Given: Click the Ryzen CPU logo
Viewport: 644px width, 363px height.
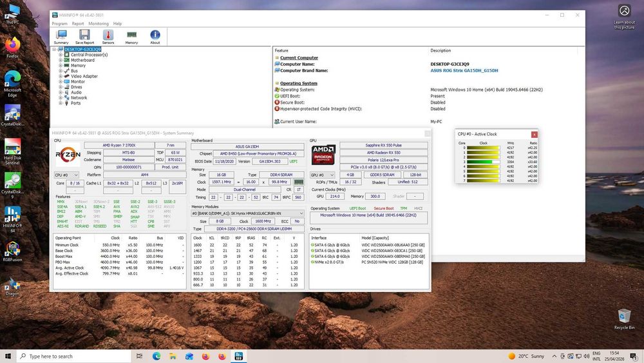Looking at the screenshot, I should 68,155.
